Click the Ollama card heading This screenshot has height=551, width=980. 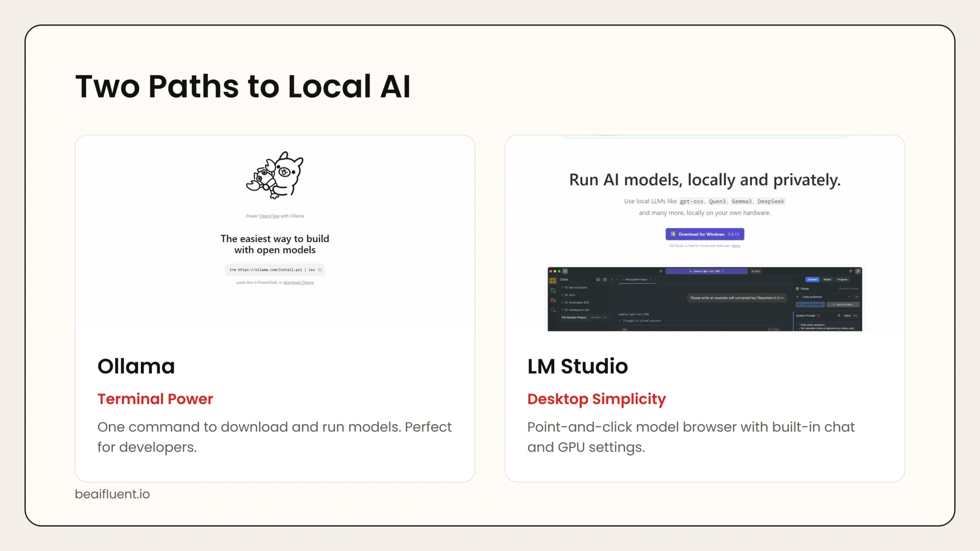tap(136, 366)
